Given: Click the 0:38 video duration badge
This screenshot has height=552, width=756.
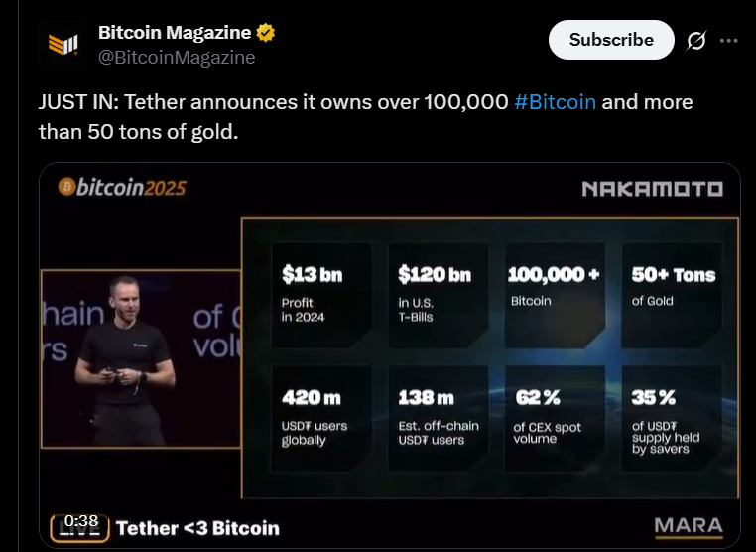Looking at the screenshot, I should (x=81, y=521).
